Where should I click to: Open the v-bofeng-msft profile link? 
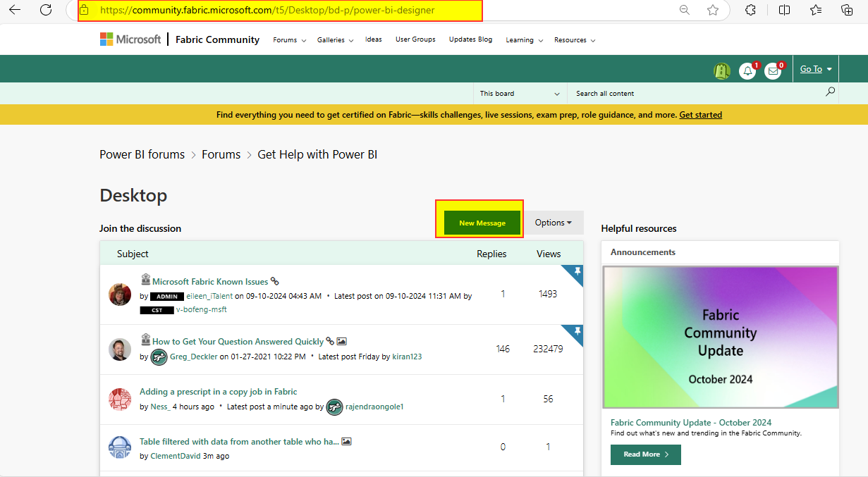(x=201, y=309)
